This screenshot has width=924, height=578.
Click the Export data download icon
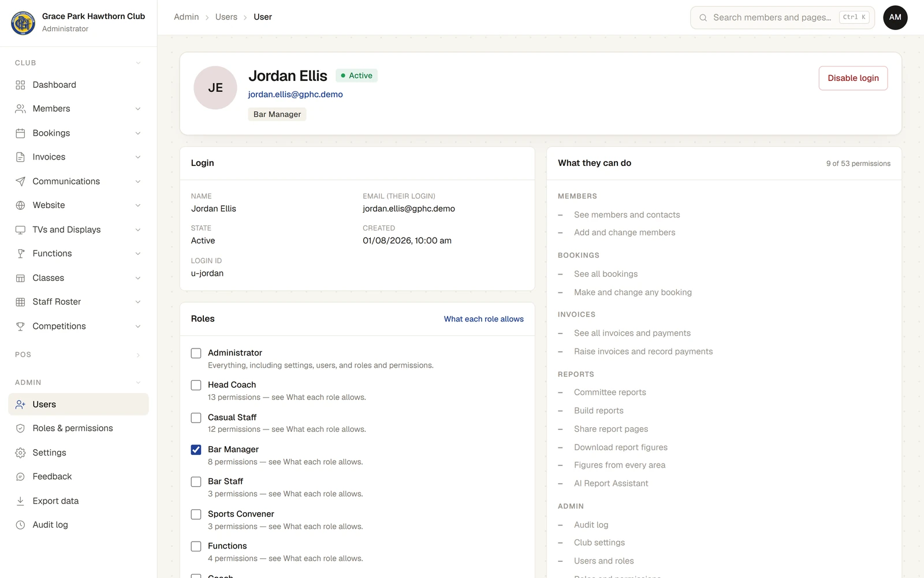pyautogui.click(x=20, y=501)
